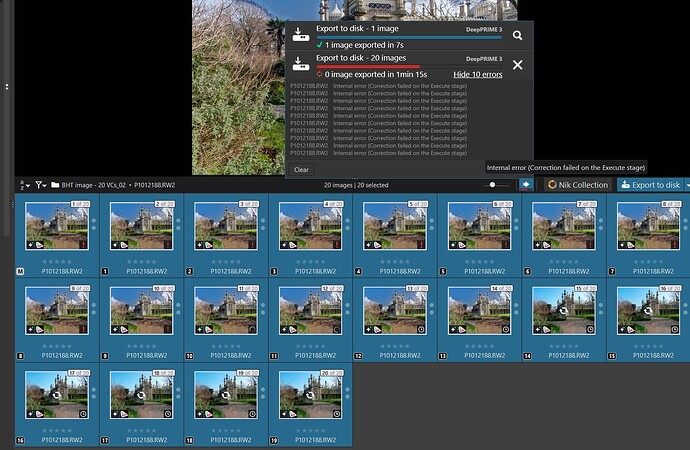Click red error icon on thumbnail 2
Viewport: 690px width, 450px height.
pyautogui.click(x=168, y=245)
